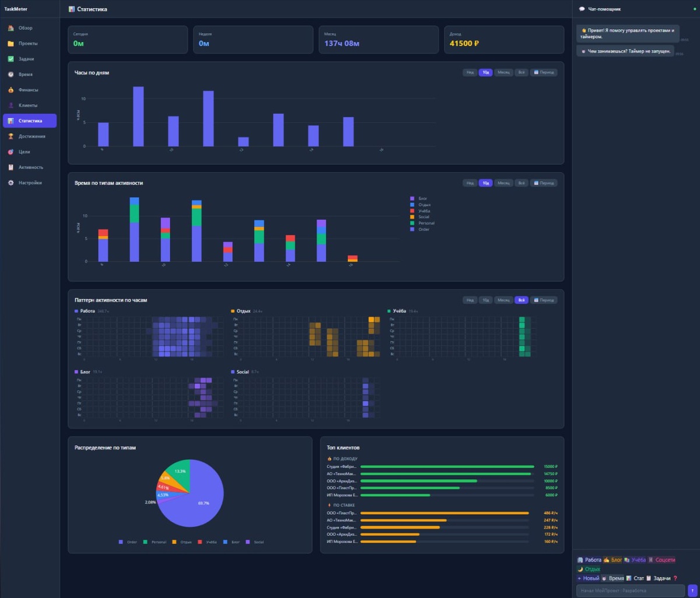Click the Учёба quick chat chip
The height and width of the screenshot is (598, 700).
635,560
